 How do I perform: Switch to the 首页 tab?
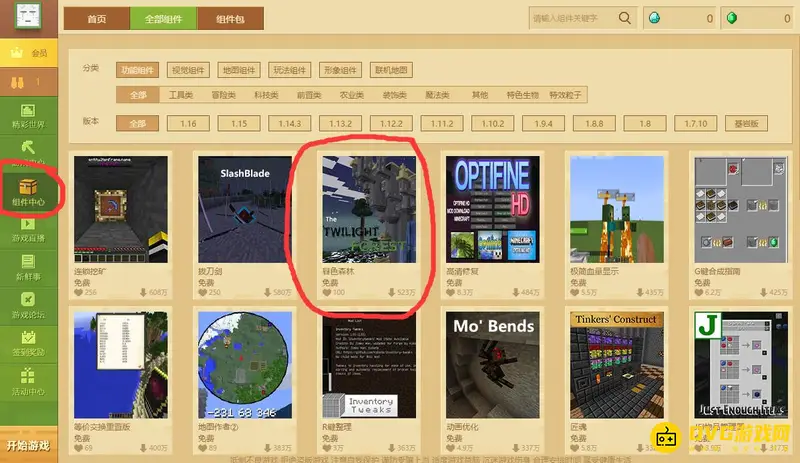click(x=97, y=19)
